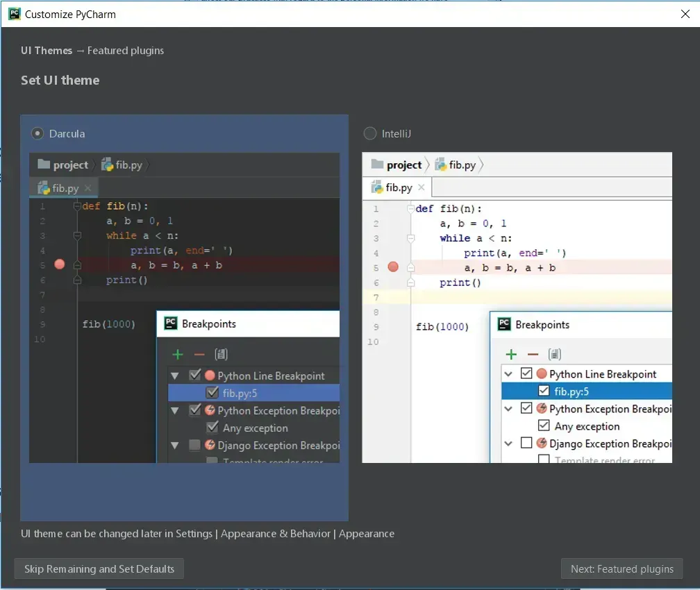Click the remove breakpoint minus icon in IntelliJ preview
Image resolution: width=700 pixels, height=590 pixels.
[x=533, y=355]
